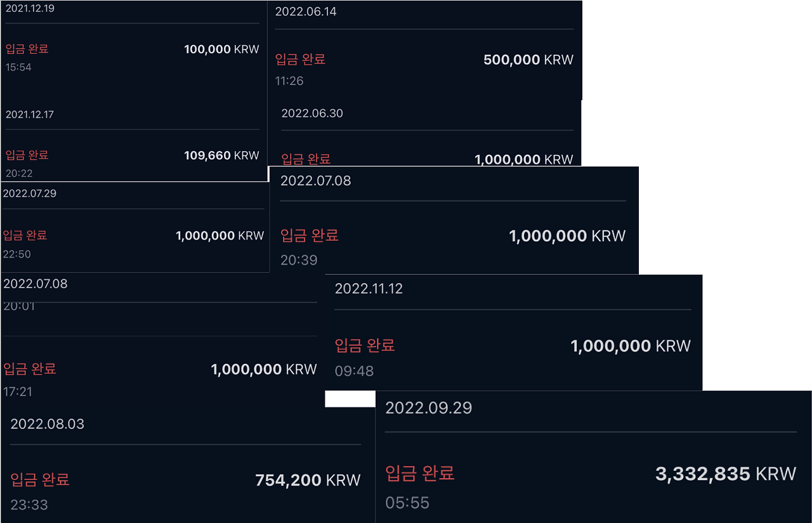
Task: Click the 2022.08.03 date header
Action: tap(47, 424)
